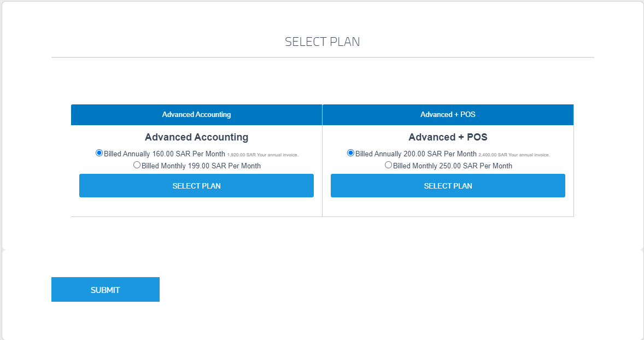Click the SELECT PLAN page title
The width and height of the screenshot is (644, 340).
[x=322, y=42]
